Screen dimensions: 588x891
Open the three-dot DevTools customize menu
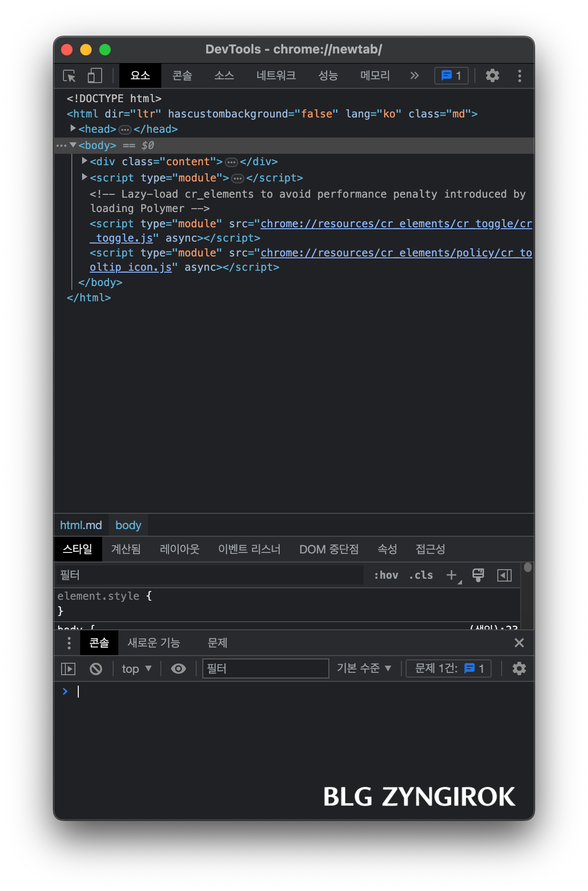coord(520,76)
